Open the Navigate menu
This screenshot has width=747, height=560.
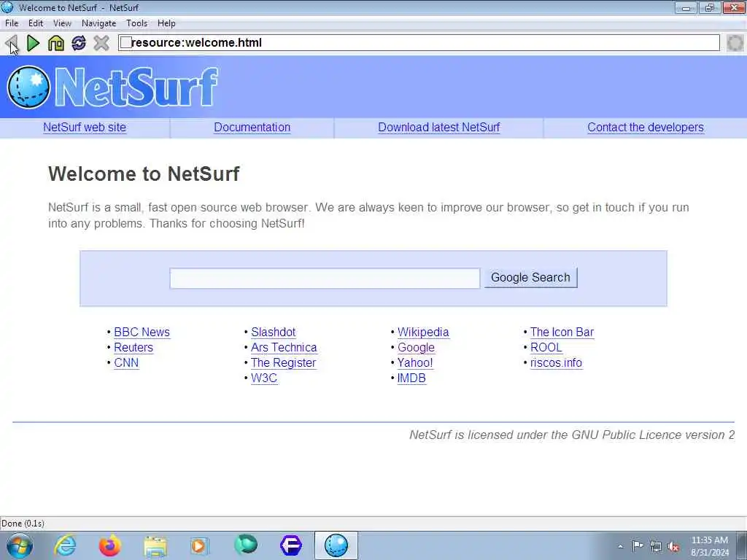[x=98, y=23]
